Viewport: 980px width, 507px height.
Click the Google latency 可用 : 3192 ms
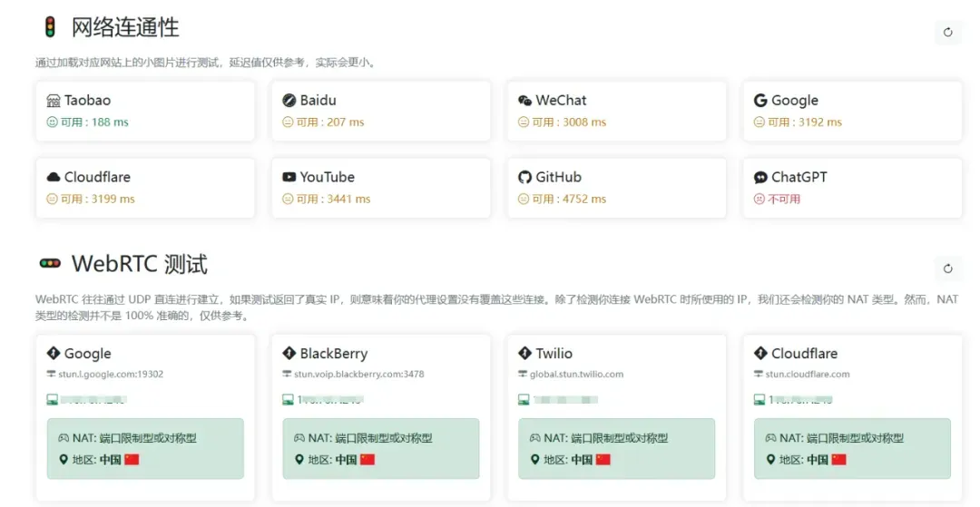(x=804, y=122)
